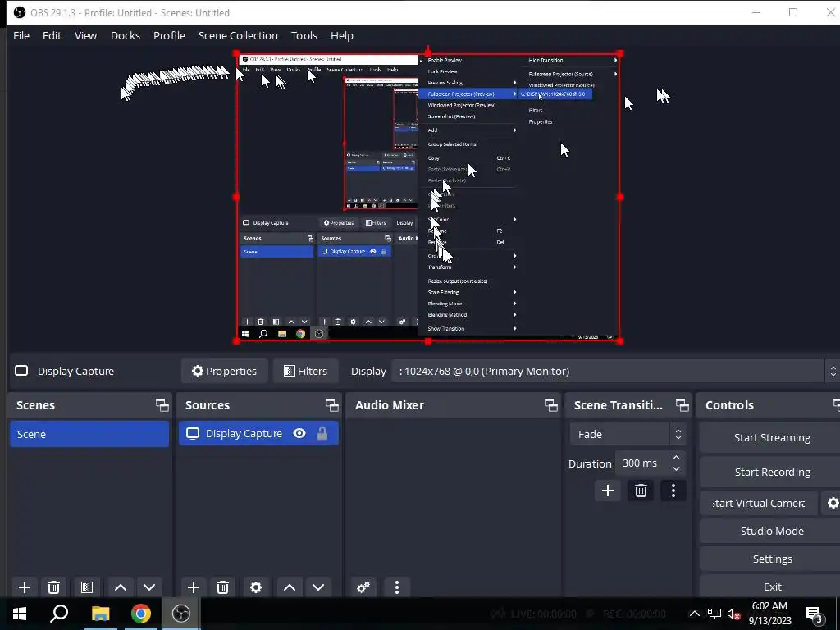This screenshot has width=840, height=630.
Task: Pop out the Scenes dock
Action: point(162,405)
